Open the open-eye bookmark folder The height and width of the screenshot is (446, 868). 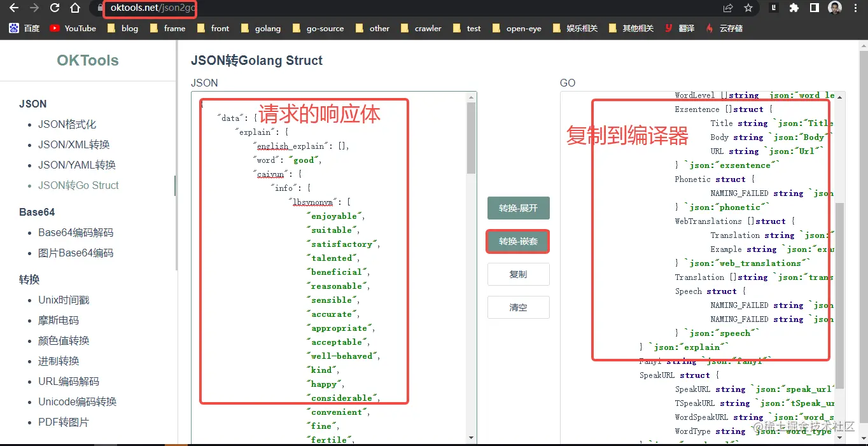pyautogui.click(x=516, y=28)
